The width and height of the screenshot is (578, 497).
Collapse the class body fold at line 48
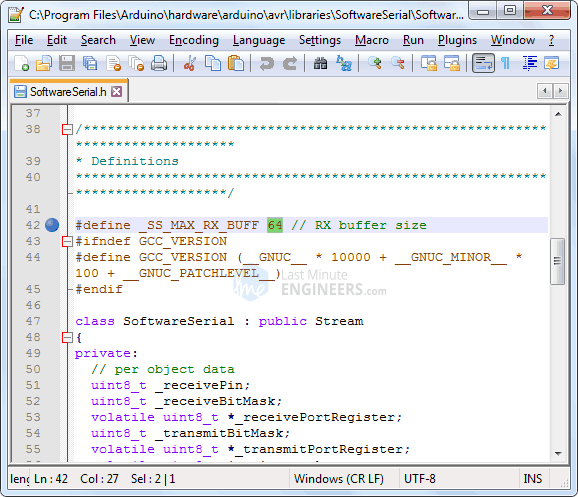(67, 337)
